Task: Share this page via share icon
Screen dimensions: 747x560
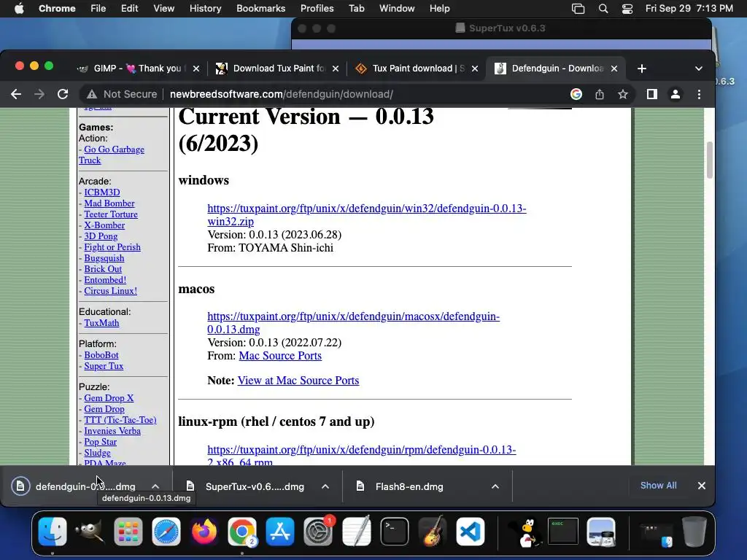Action: point(600,94)
